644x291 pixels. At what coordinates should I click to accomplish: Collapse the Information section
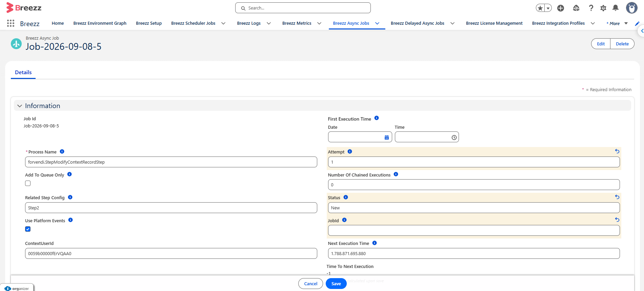pos(20,106)
